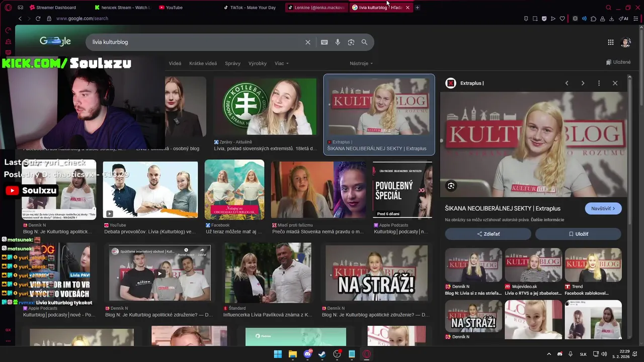Expand the Viac dropdown
Screen dimensions: 644x362
coord(282,63)
